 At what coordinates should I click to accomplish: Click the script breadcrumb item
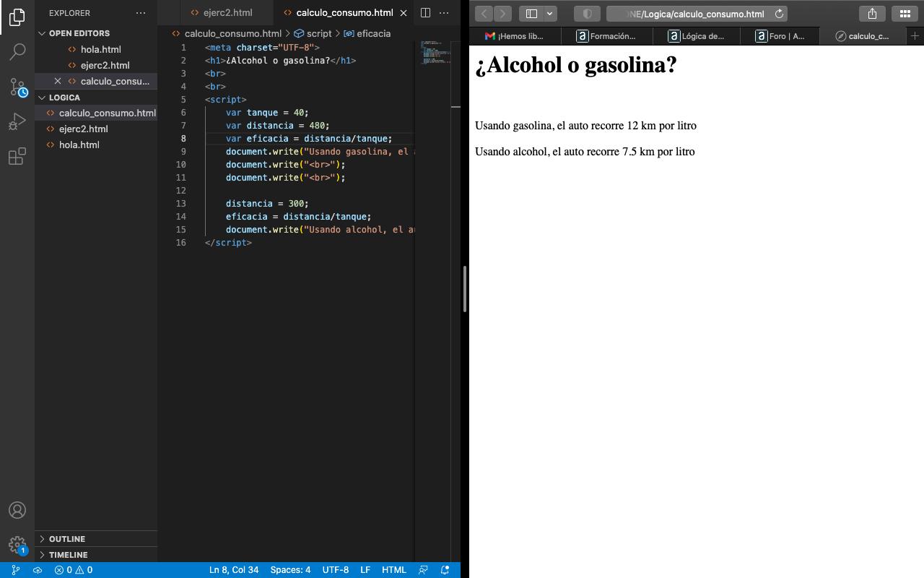click(x=313, y=33)
